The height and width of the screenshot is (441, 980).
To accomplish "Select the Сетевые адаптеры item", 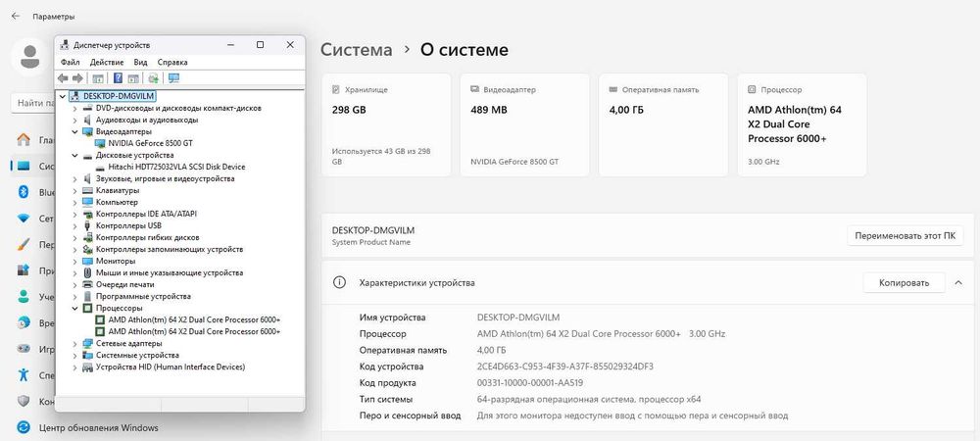I will pyautogui.click(x=128, y=344).
